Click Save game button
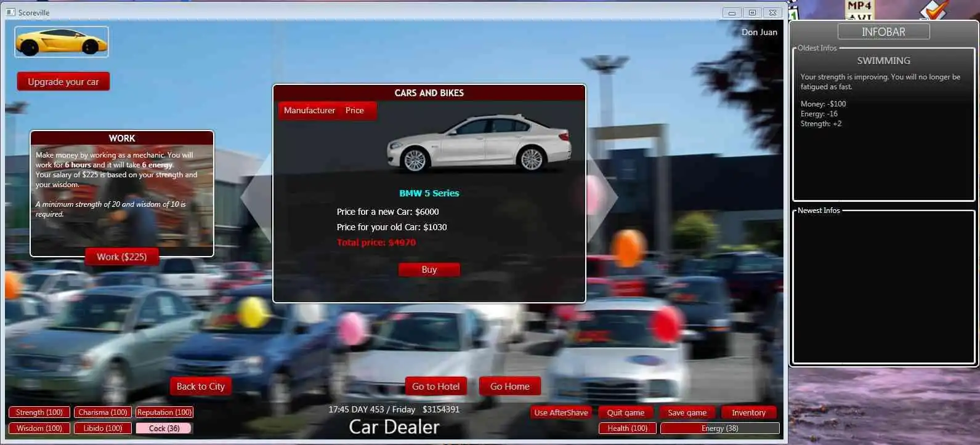 click(687, 412)
